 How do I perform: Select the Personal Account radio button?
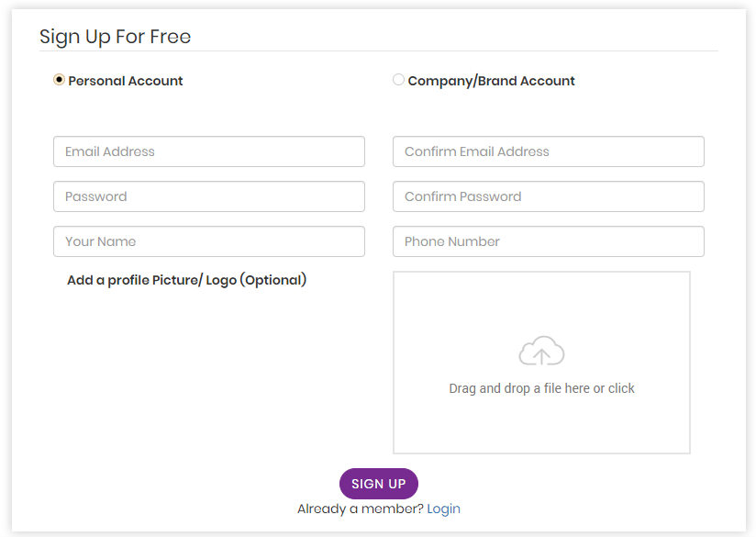point(60,80)
